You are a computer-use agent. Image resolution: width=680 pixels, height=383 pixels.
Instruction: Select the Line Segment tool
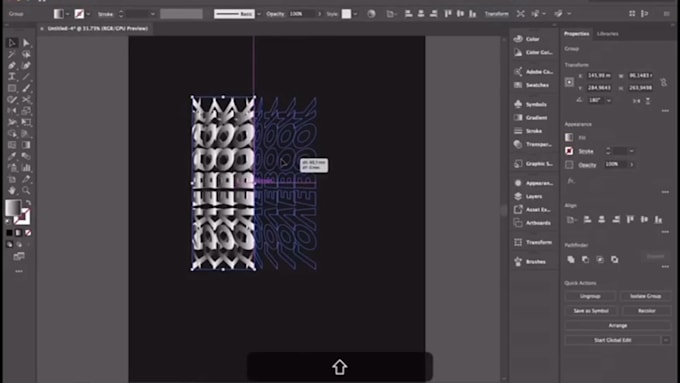pos(26,77)
